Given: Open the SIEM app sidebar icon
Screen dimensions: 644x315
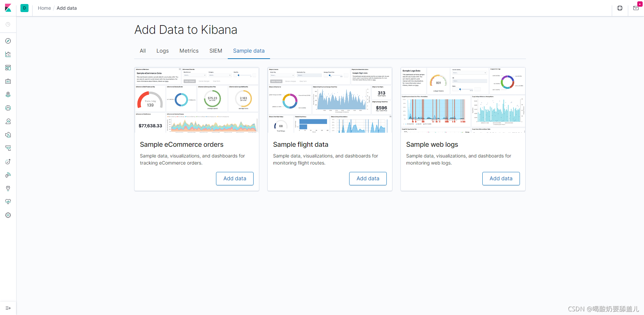Looking at the screenshot, I should [x=8, y=175].
